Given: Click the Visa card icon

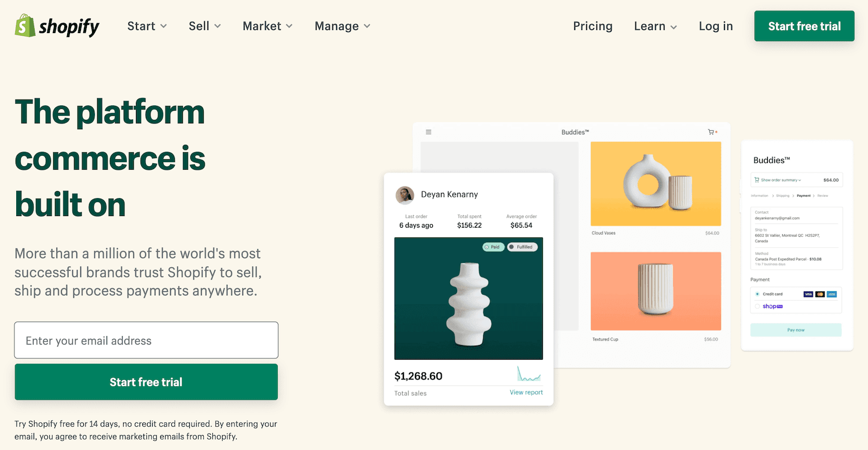Looking at the screenshot, I should pos(808,294).
